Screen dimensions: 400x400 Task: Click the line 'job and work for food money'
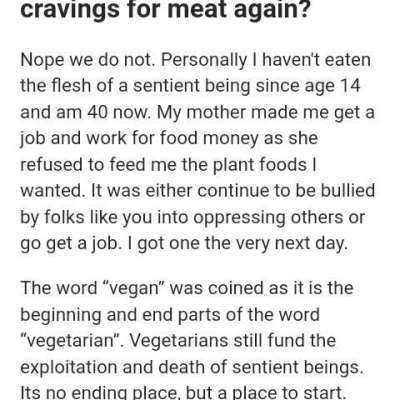[139, 139]
